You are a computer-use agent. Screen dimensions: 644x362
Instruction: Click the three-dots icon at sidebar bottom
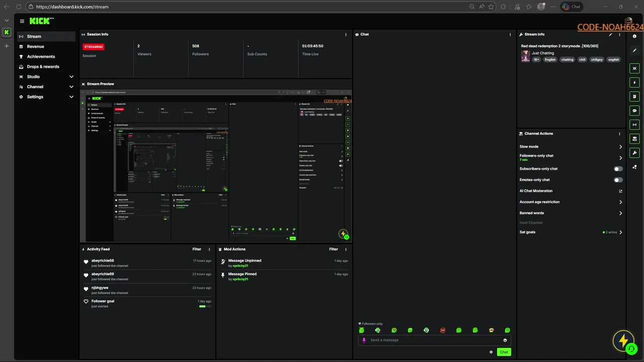coord(634,167)
